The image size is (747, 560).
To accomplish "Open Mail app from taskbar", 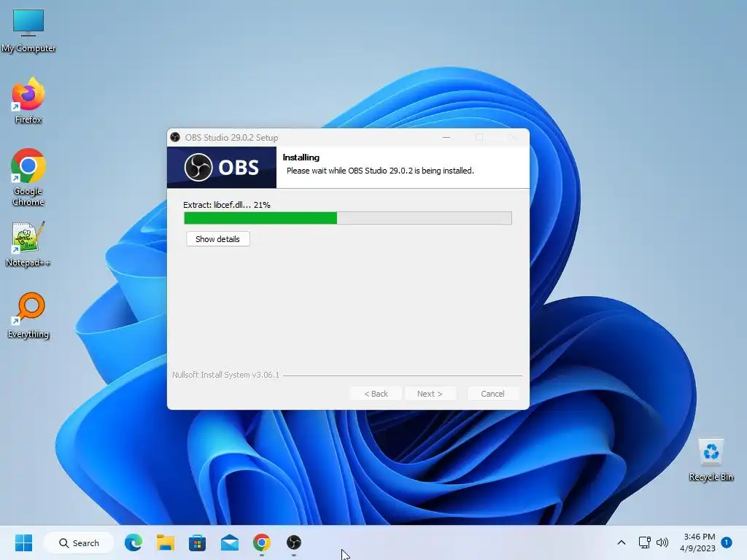I will [230, 542].
